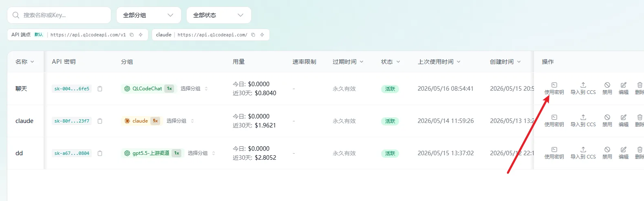Viewport: 644px width, 201px height.
Task: Click the URL text https://api.qlcodeapi.com/v1
Action: (88, 35)
